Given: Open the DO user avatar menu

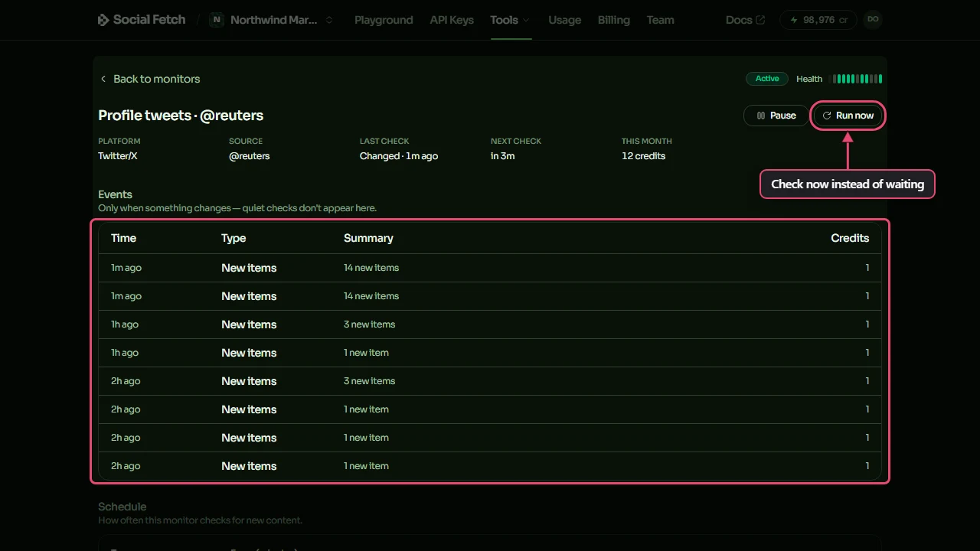Looking at the screenshot, I should (x=873, y=20).
